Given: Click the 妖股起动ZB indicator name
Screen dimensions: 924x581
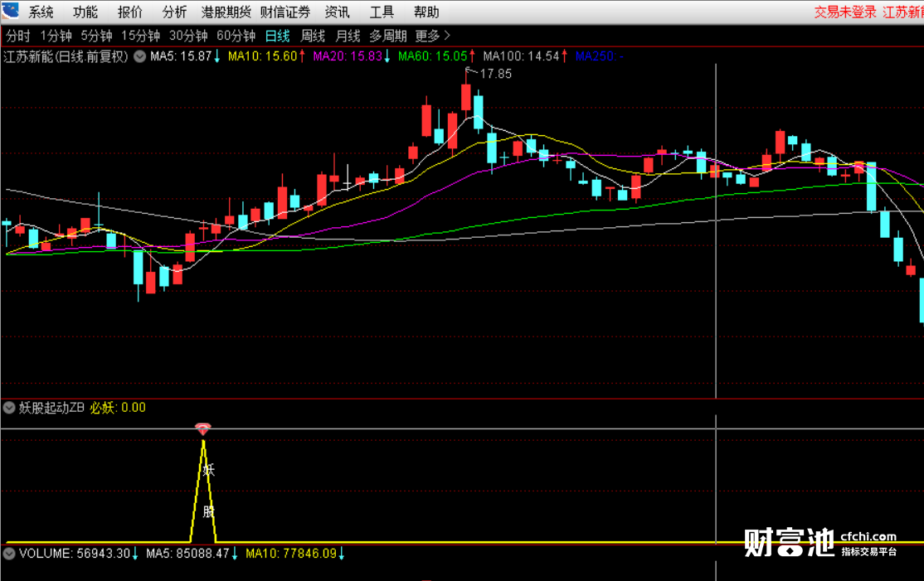Looking at the screenshot, I should [51, 407].
